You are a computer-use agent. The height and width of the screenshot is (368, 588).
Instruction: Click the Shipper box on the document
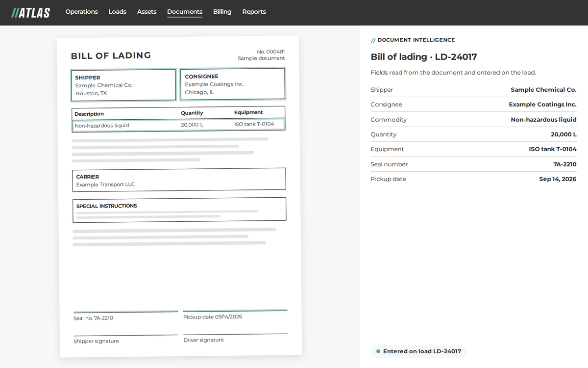[123, 85]
